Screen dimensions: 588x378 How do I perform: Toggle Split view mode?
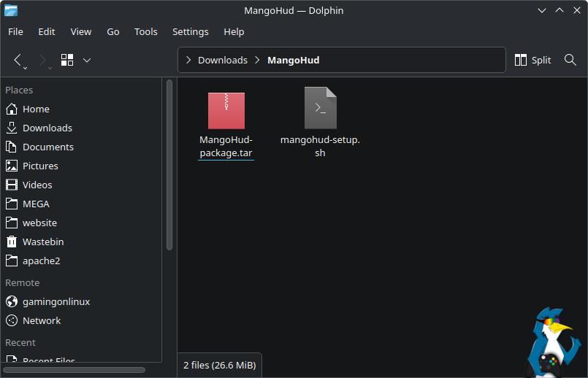tap(532, 60)
